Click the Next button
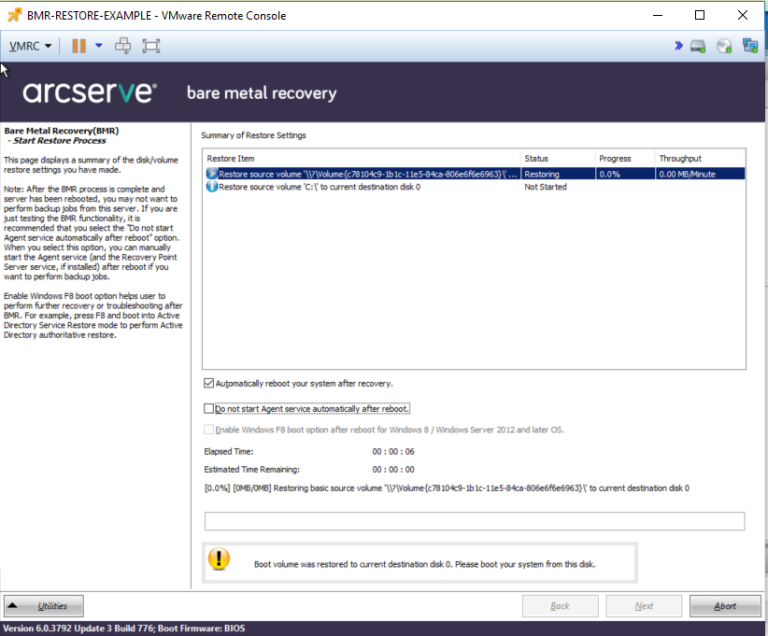 (644, 606)
